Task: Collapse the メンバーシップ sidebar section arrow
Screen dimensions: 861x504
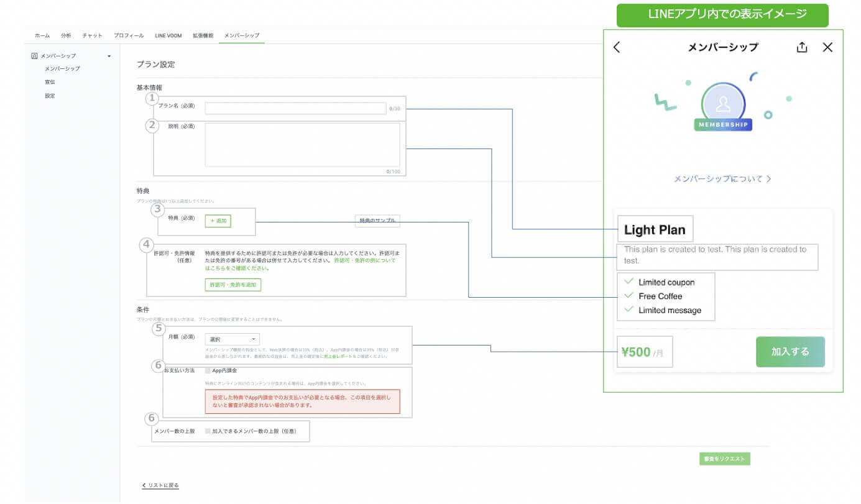Action: (x=109, y=56)
